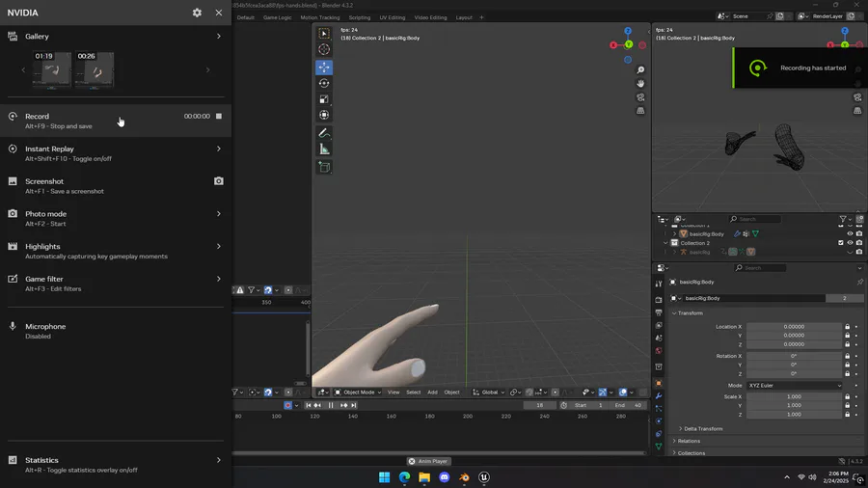Select the Measure tool

(x=324, y=149)
